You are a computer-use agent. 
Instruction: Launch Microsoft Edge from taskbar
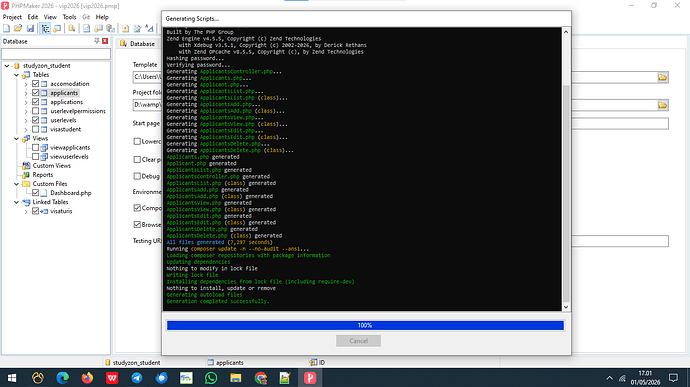point(62,378)
